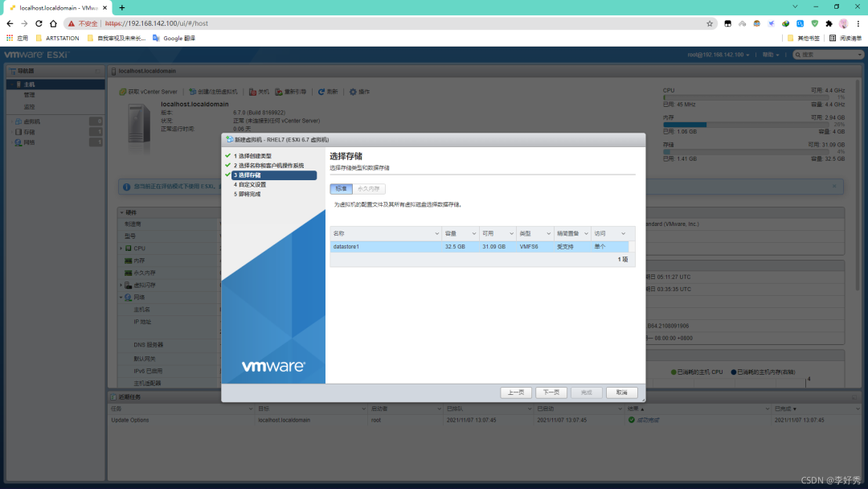
Task: Open a new browser tab
Action: [x=122, y=8]
